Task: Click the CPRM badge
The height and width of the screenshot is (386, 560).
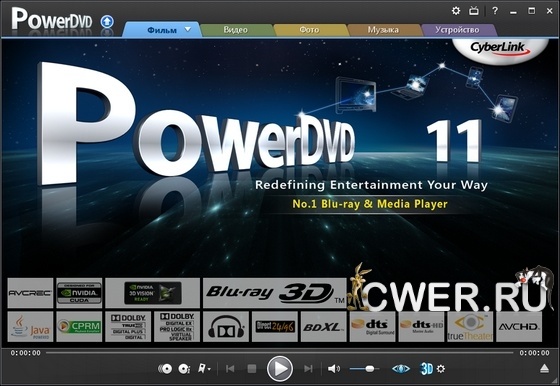Action: 79,327
